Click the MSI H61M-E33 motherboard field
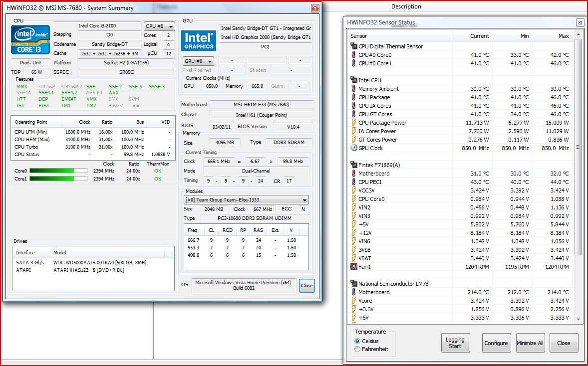 click(x=262, y=105)
